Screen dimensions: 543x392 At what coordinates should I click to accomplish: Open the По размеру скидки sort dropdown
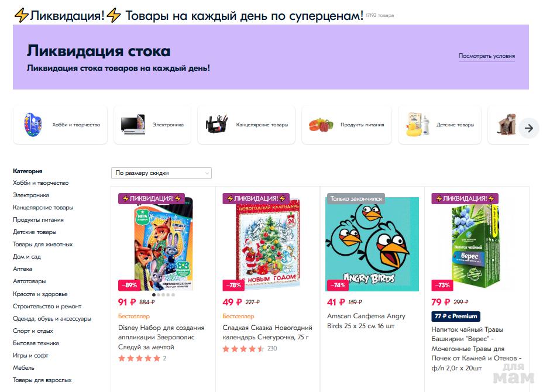[161, 173]
